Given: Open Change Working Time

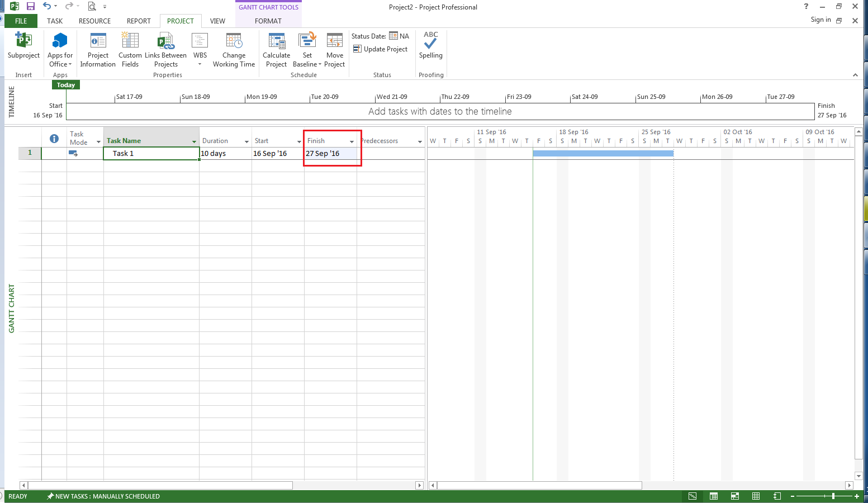Looking at the screenshot, I should pos(234,41).
